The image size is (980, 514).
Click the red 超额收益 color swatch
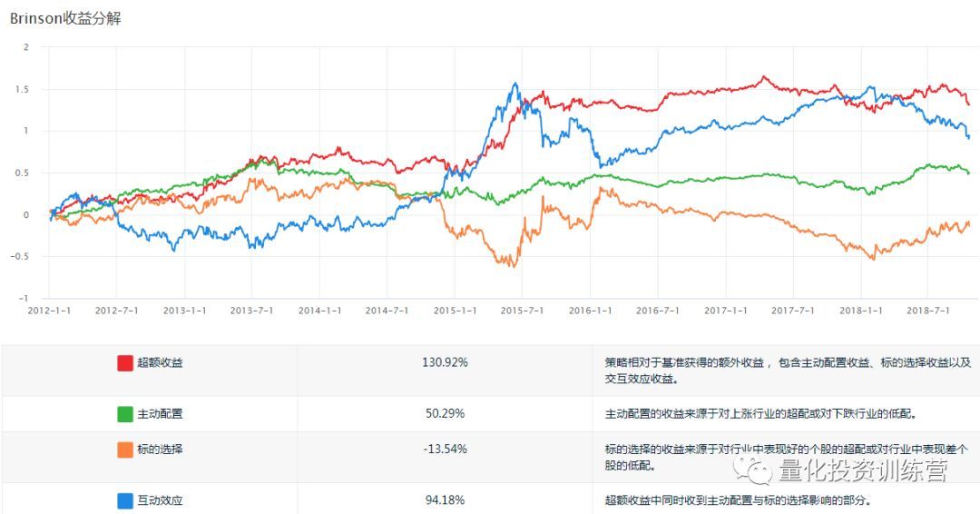125,363
